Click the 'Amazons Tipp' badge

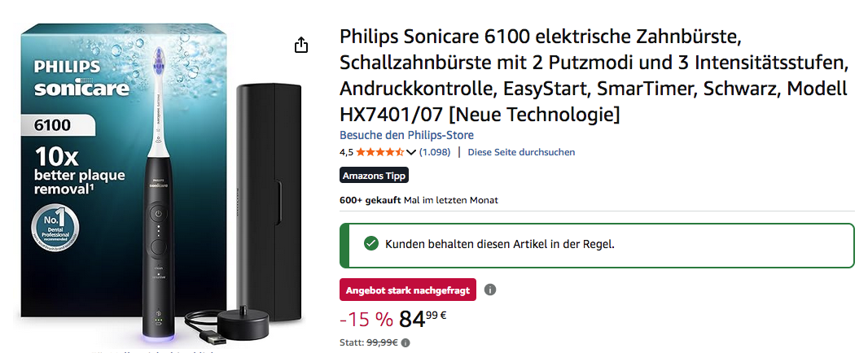(374, 175)
